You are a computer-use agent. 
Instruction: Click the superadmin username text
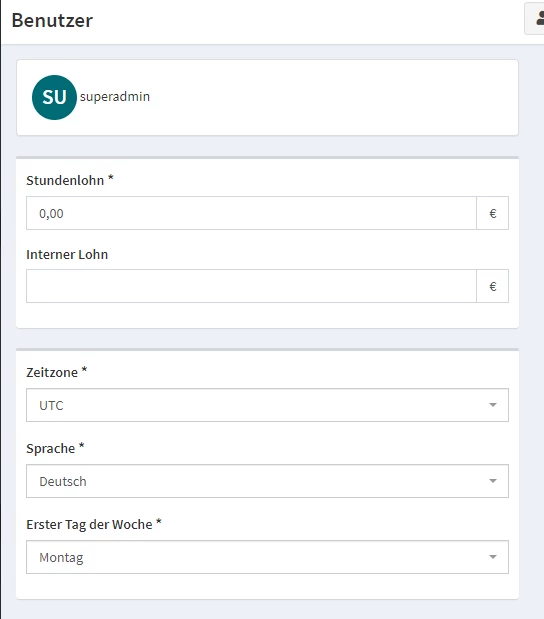coord(115,97)
